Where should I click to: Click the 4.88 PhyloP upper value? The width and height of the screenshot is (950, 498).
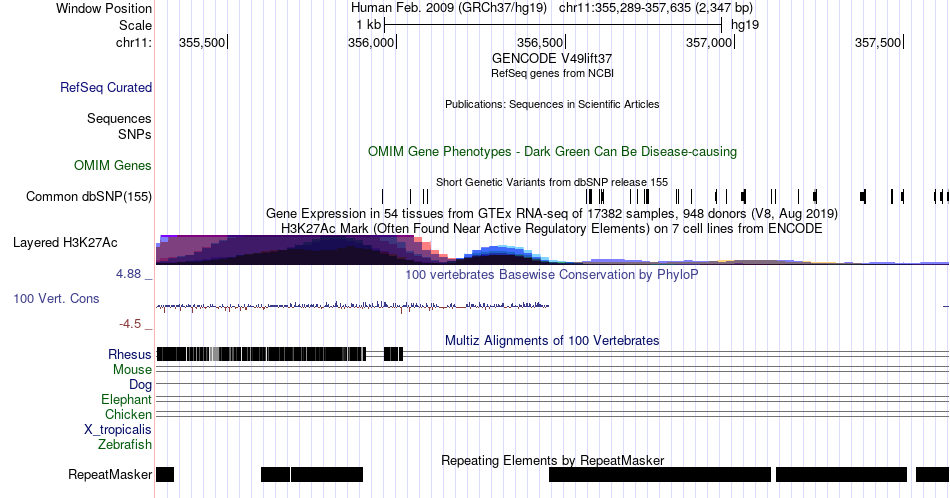[x=128, y=274]
